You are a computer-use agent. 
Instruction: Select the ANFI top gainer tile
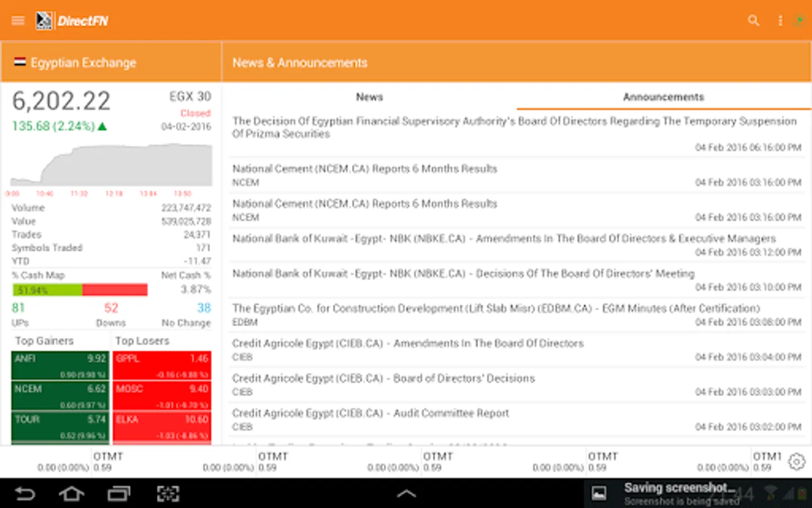(60, 366)
